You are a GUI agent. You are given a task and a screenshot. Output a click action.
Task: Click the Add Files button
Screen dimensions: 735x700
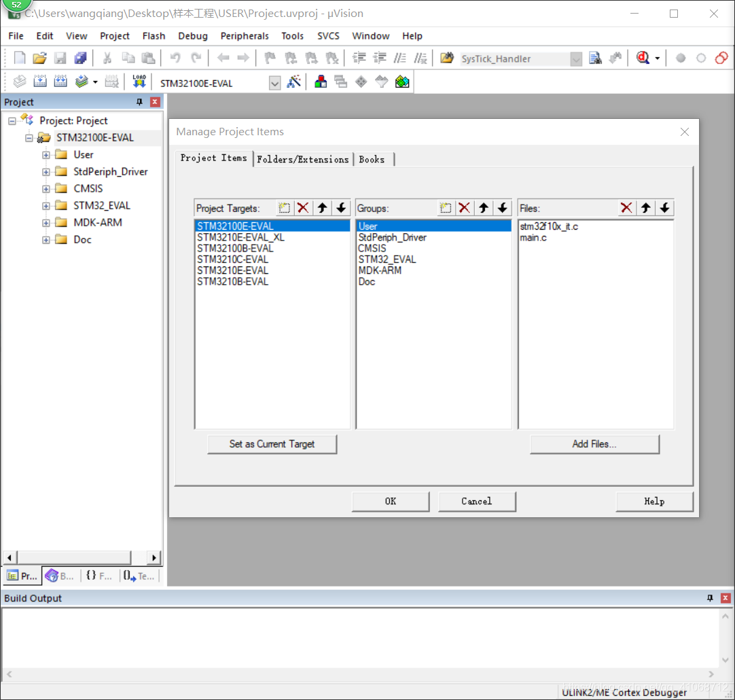[x=594, y=444]
